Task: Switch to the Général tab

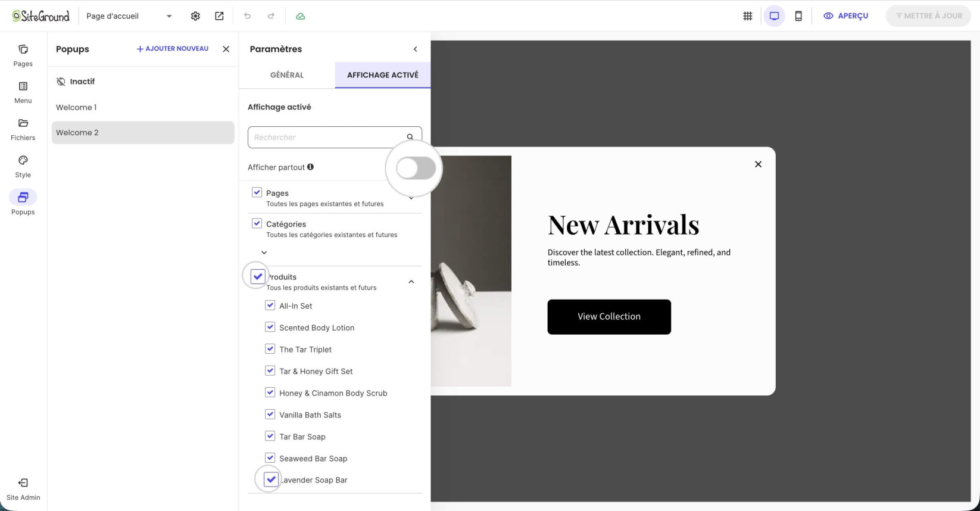Action: 287,75
